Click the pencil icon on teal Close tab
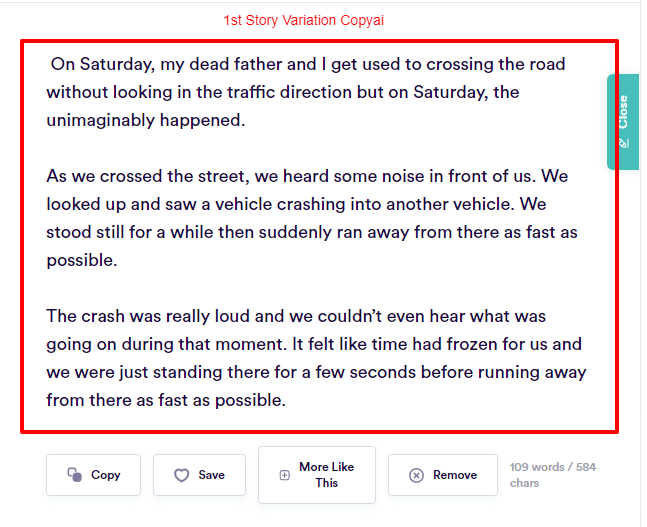 tap(623, 143)
